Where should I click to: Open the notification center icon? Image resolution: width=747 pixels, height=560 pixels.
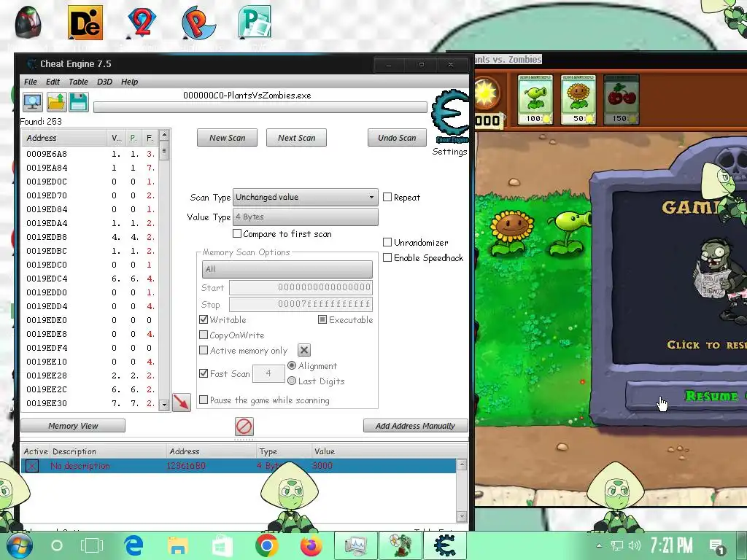click(x=716, y=545)
